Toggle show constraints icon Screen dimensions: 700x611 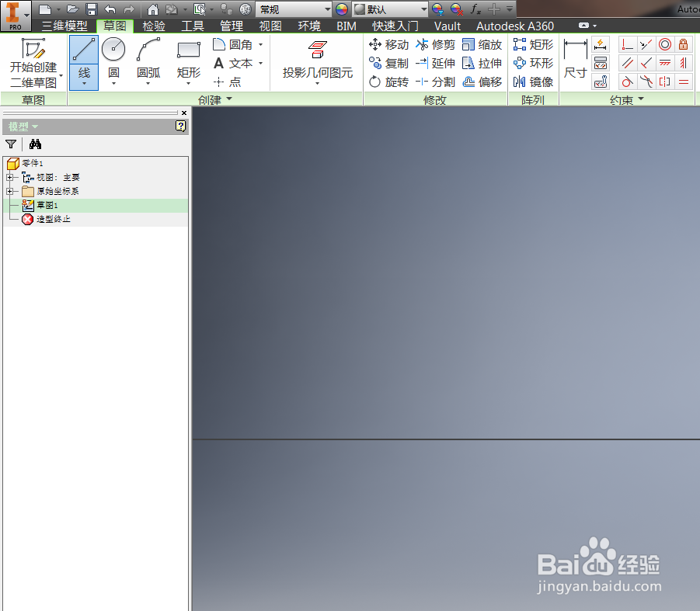coord(601,64)
